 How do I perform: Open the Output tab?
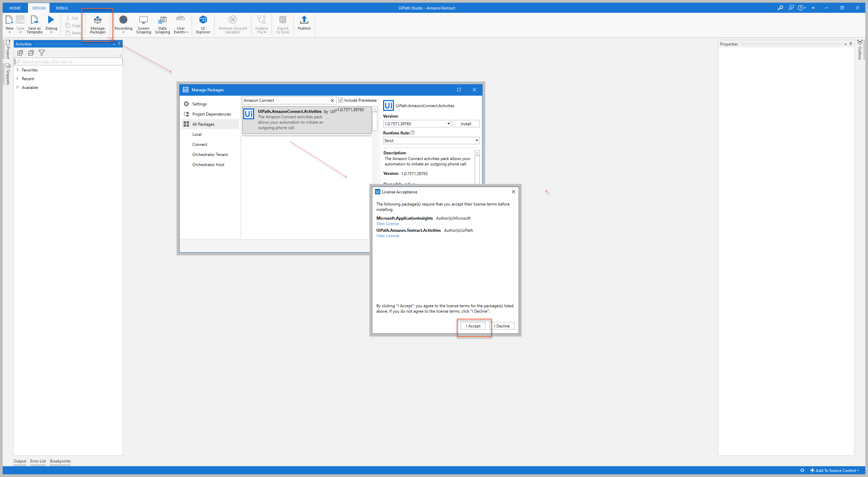coord(20,461)
